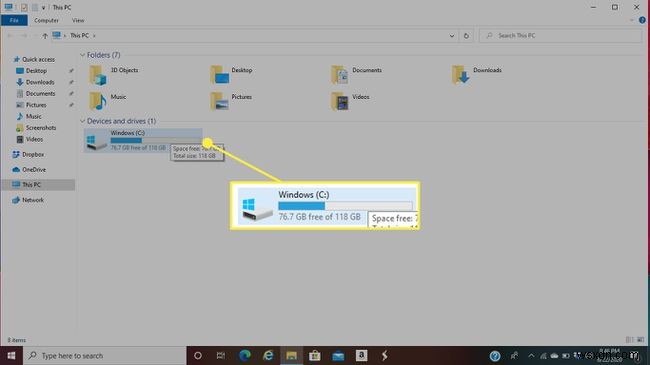
Task: Open the Documents folder in Folders section
Action: [x=357, y=75]
